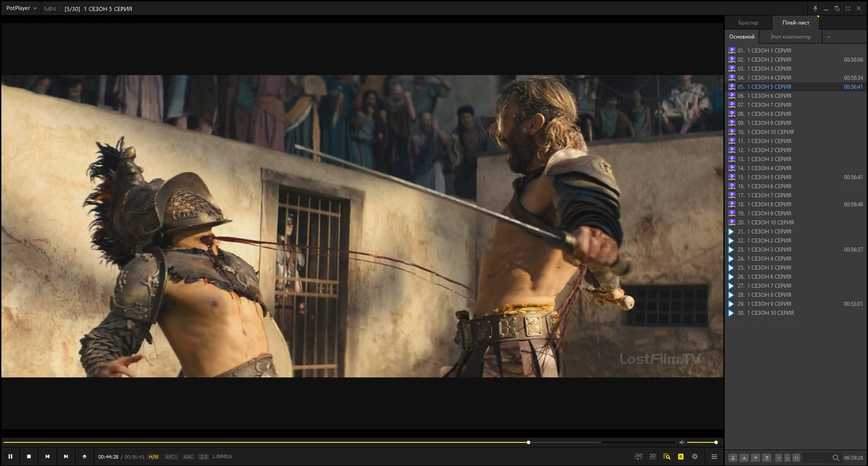
Task: Toggle 3D video mode
Action: tap(652, 457)
